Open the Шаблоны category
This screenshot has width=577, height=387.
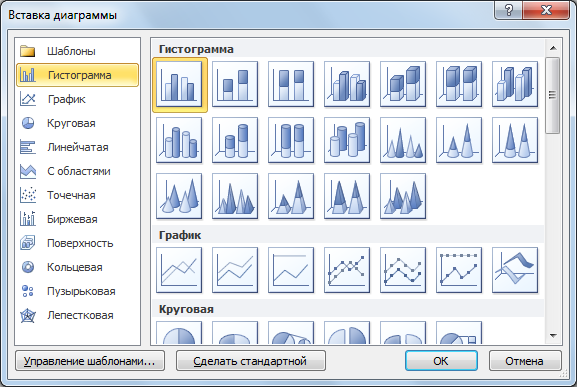pyautogui.click(x=78, y=51)
